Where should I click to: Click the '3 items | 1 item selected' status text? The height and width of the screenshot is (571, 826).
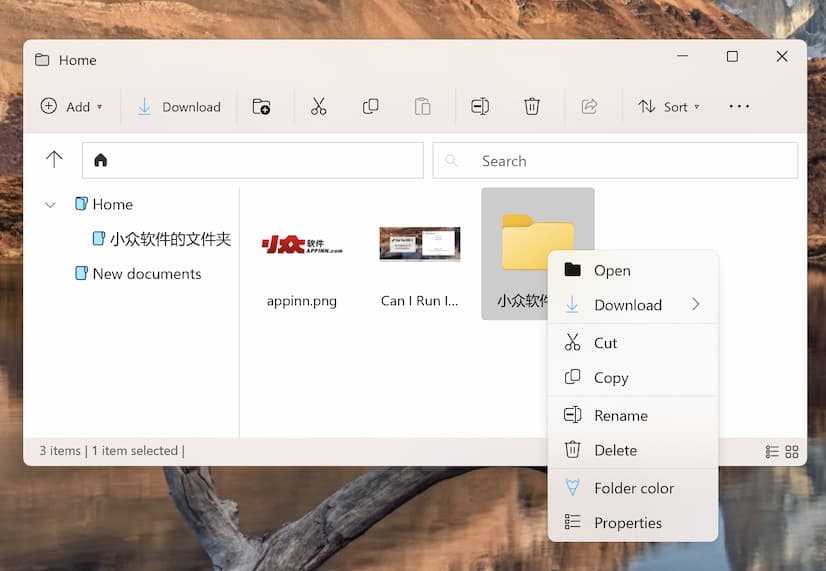(111, 451)
